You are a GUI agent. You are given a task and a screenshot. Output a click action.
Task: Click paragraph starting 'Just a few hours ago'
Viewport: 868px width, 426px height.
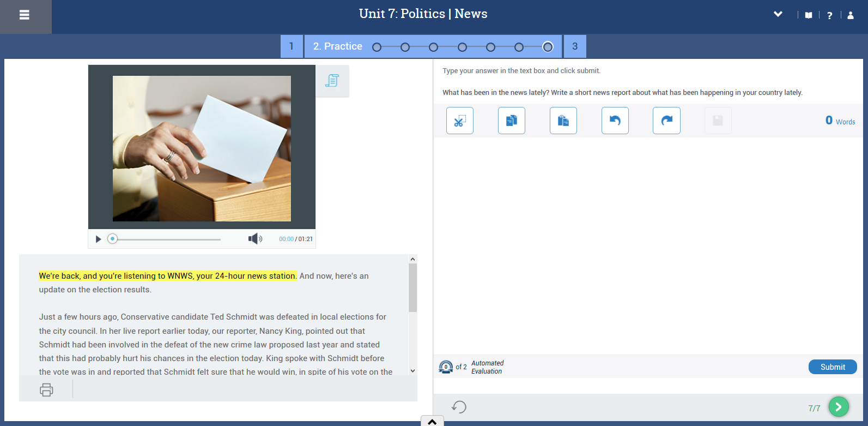[x=215, y=344]
